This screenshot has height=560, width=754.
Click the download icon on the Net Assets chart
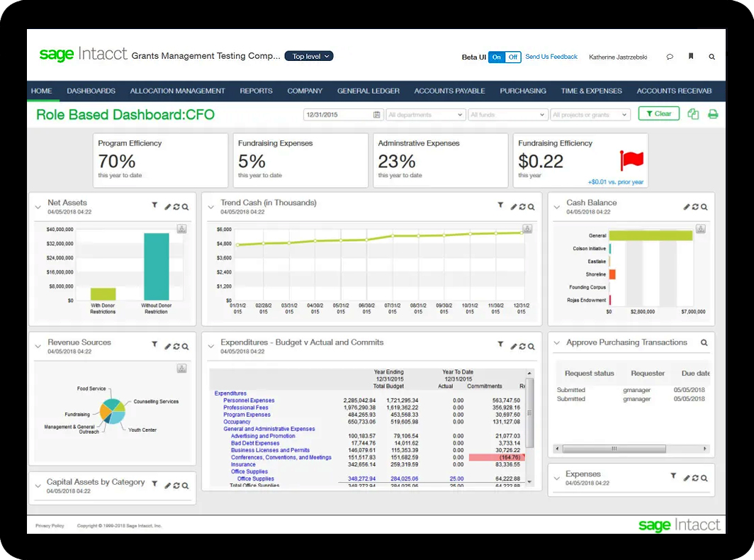coord(182,228)
